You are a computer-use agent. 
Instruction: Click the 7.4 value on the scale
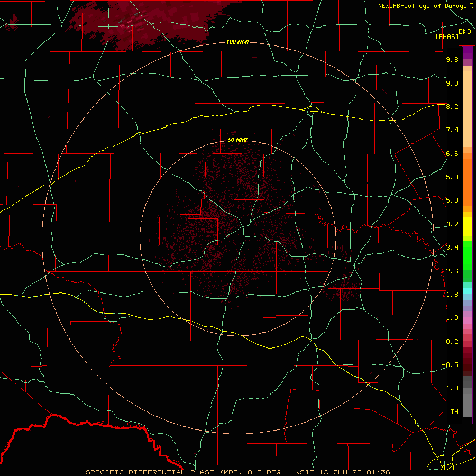(x=452, y=130)
